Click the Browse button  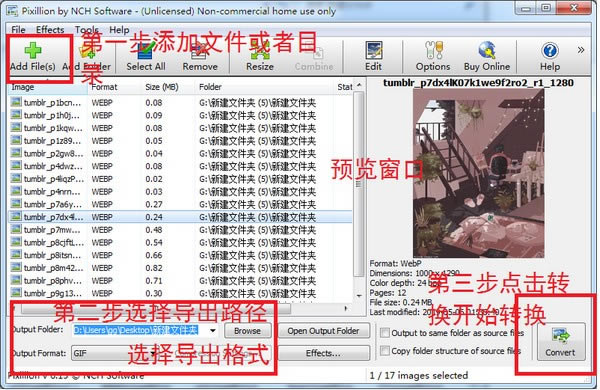point(247,331)
